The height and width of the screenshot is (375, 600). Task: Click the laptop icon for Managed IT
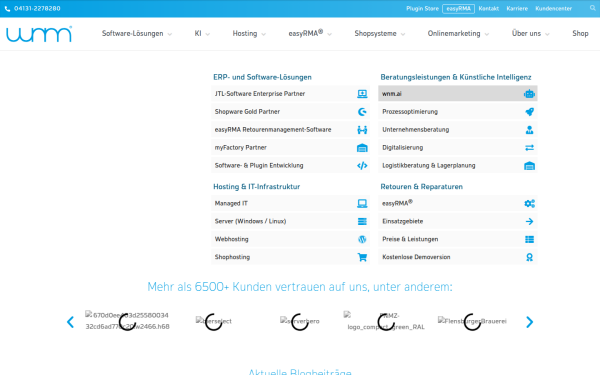pyautogui.click(x=362, y=204)
